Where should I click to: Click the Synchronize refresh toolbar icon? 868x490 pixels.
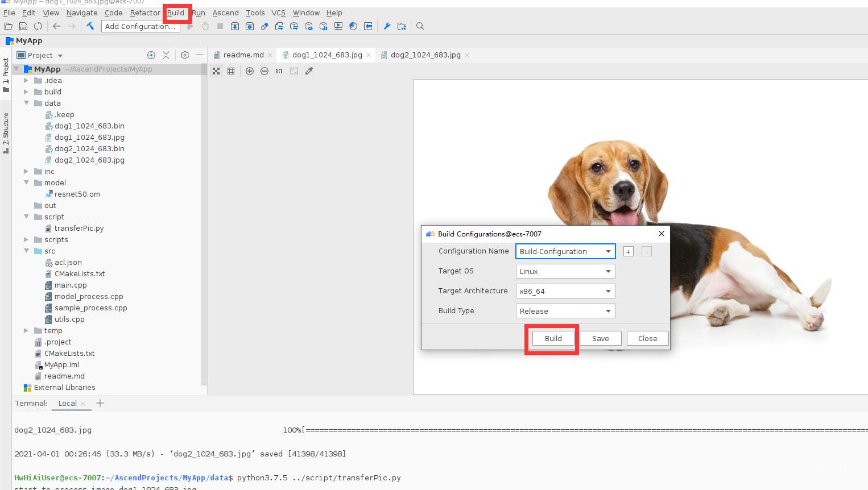(38, 26)
